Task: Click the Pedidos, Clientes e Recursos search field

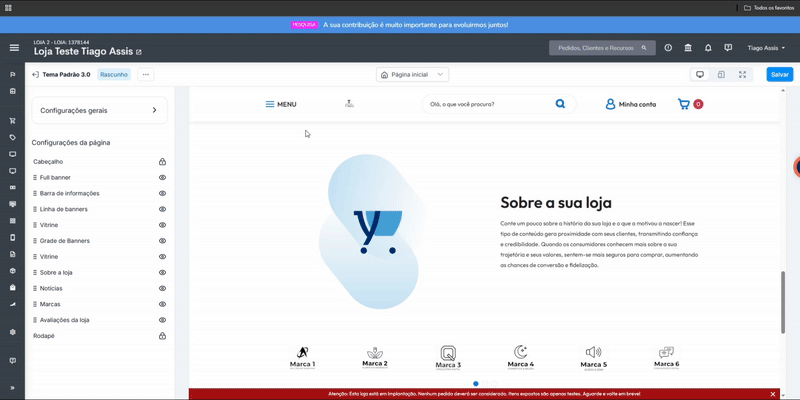Action: [602, 48]
